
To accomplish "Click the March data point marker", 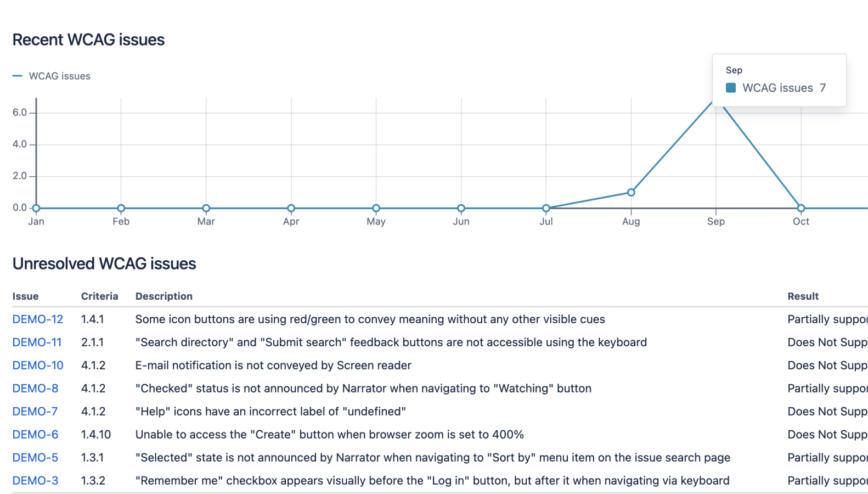I will click(x=206, y=208).
